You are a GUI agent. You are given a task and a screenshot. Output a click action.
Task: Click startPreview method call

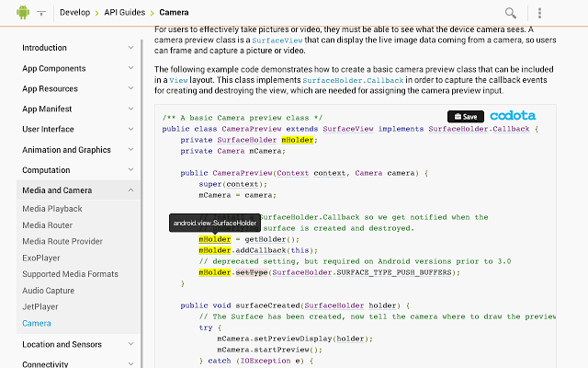pos(281,350)
